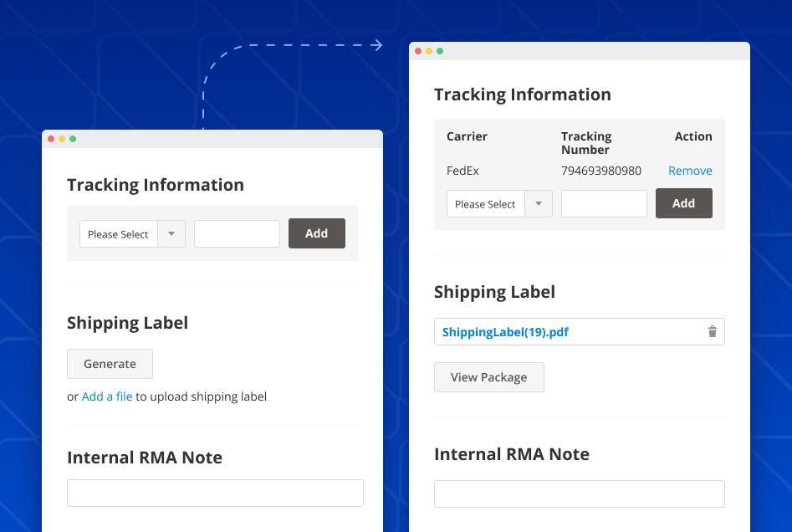792x532 pixels.
Task: Click the Generate button under Shipping Label
Action: point(110,364)
